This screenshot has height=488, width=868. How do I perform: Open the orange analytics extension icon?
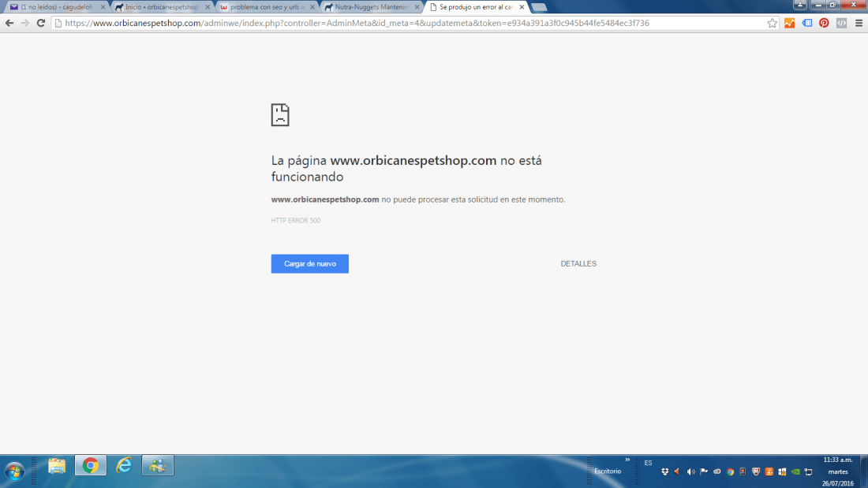[789, 23]
